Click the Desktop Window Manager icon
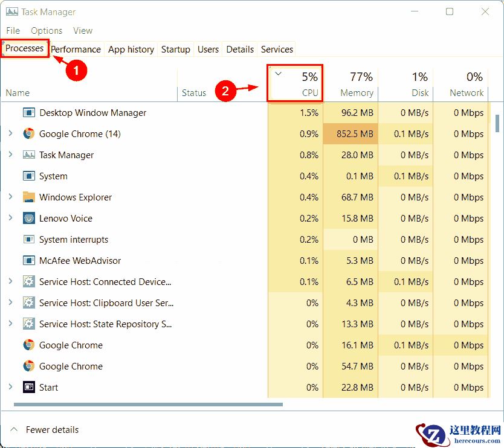The image size is (504, 448). coord(28,112)
